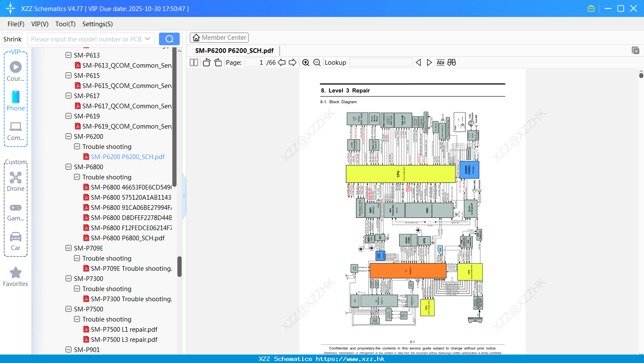Zoom in on the schematic
This screenshot has height=363, width=644.
306,62
